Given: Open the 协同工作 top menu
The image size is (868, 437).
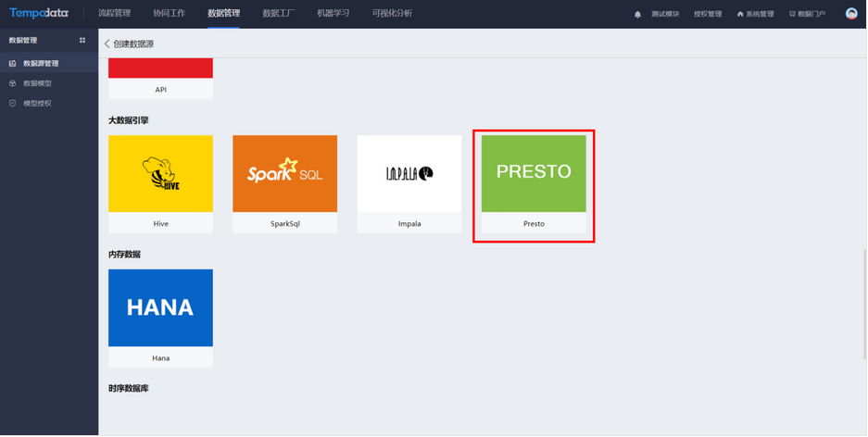Looking at the screenshot, I should coord(170,13).
